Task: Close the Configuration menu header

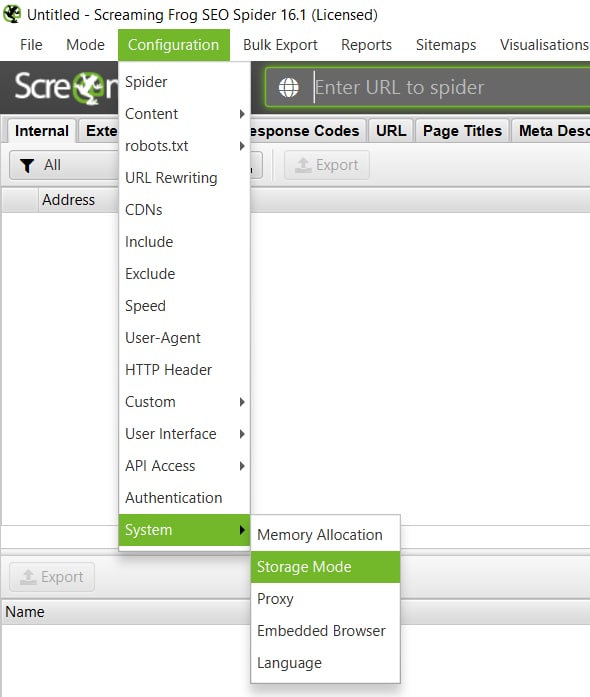Action: click(x=173, y=45)
